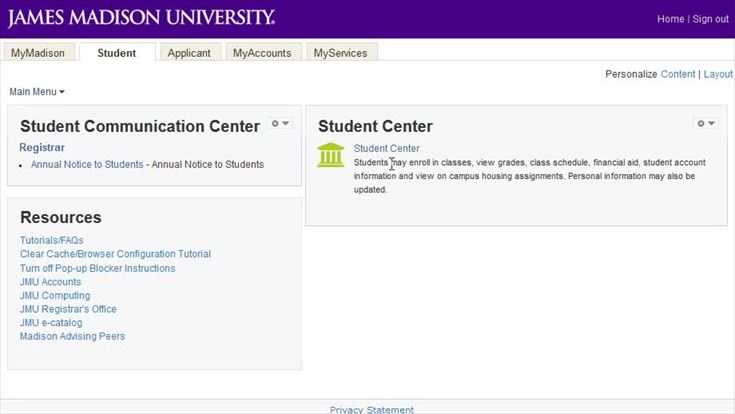The image size is (735, 414).
Task: Click the James Madison University logo
Action: [x=141, y=18]
